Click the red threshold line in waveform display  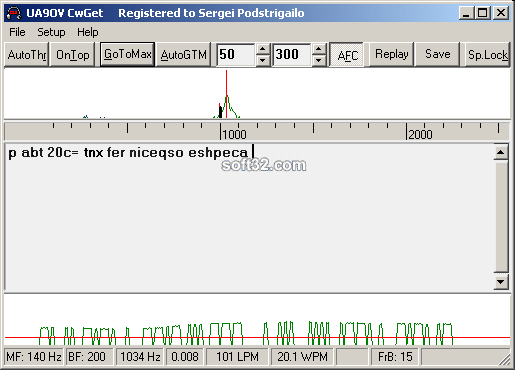[257, 338]
